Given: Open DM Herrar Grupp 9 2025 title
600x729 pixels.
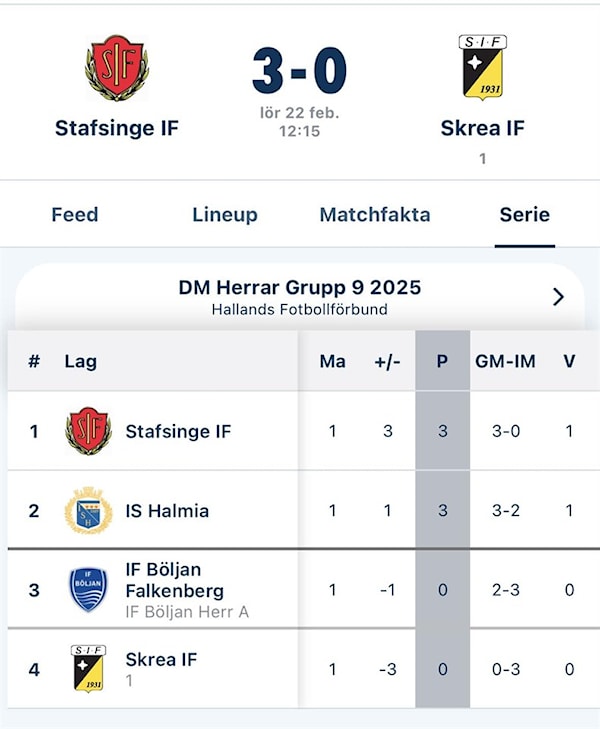Looking at the screenshot, I should pos(300,288).
